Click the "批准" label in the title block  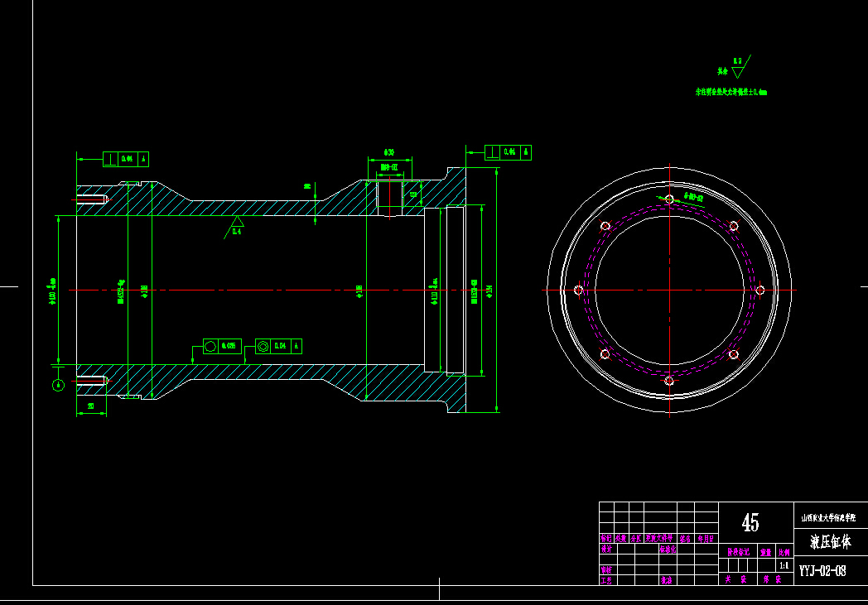click(x=667, y=580)
